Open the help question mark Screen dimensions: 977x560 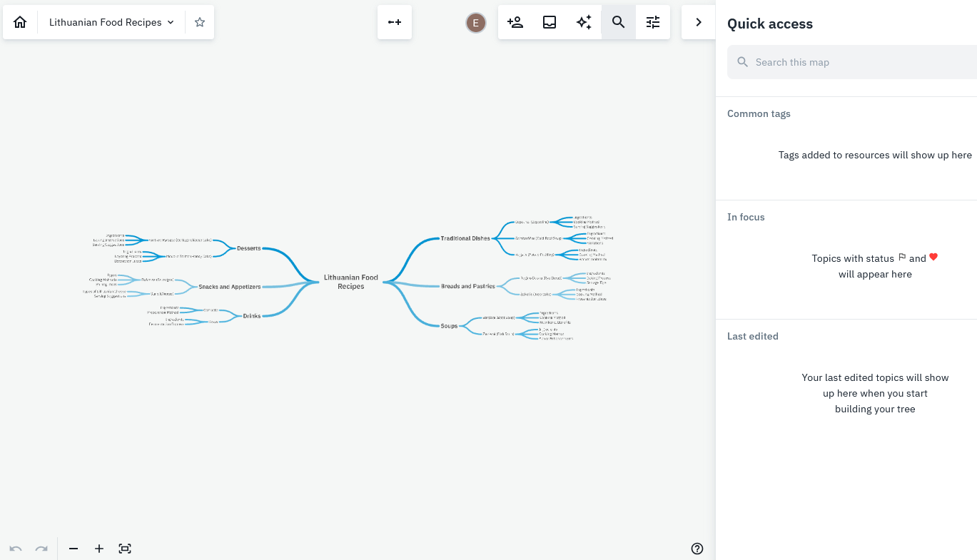[697, 549]
